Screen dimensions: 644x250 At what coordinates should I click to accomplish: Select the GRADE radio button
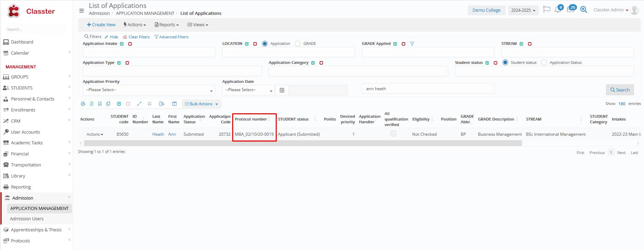pos(298,44)
